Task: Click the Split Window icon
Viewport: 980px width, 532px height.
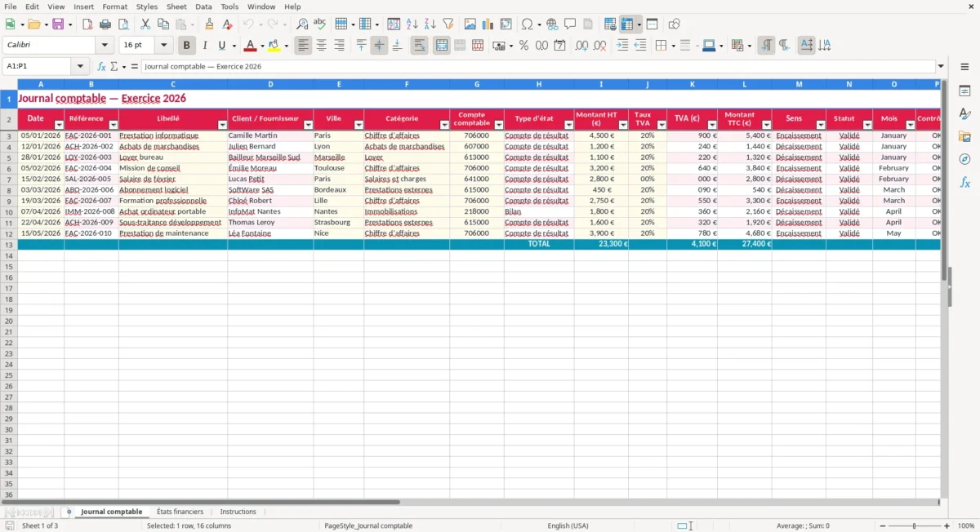Action: tap(653, 24)
